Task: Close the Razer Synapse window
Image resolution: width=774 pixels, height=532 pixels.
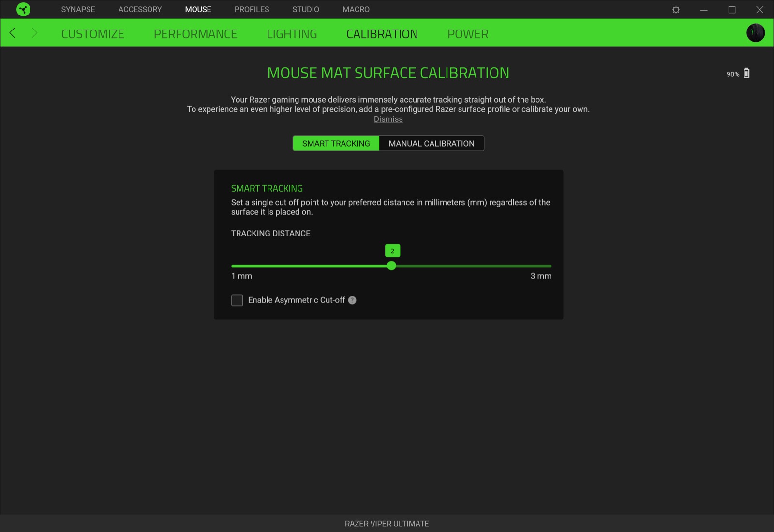Action: click(x=759, y=10)
